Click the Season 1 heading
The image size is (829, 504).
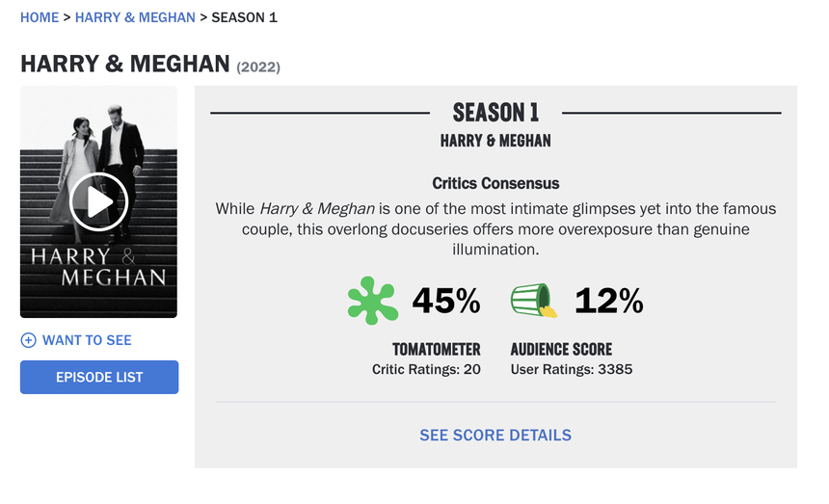click(495, 112)
